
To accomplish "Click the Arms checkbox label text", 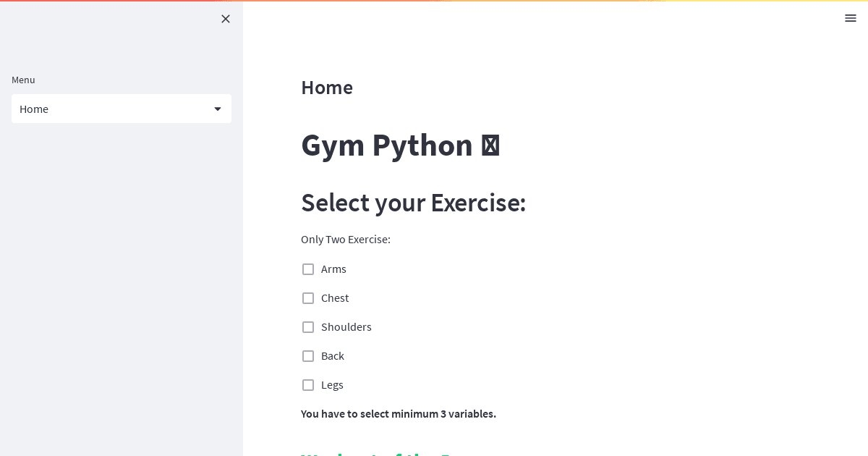I will click(333, 269).
